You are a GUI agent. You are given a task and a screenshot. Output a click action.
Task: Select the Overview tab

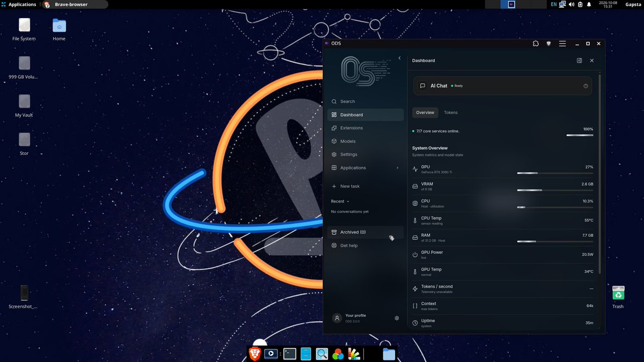425,113
